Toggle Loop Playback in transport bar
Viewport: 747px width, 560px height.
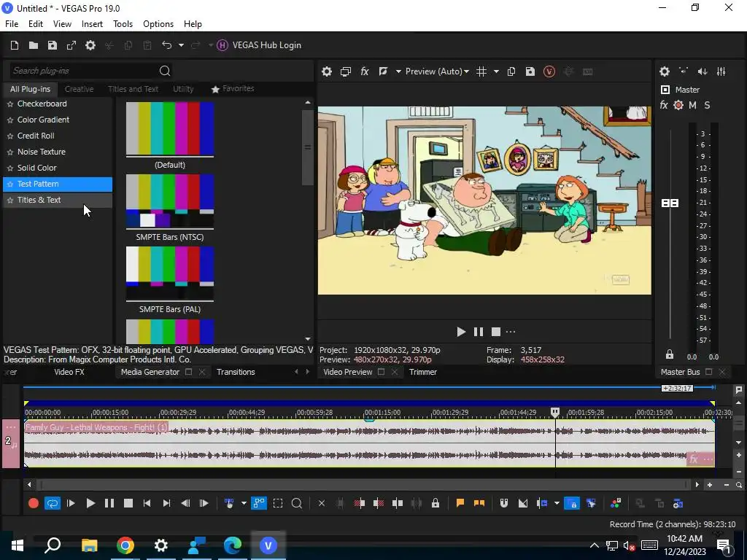point(53,503)
